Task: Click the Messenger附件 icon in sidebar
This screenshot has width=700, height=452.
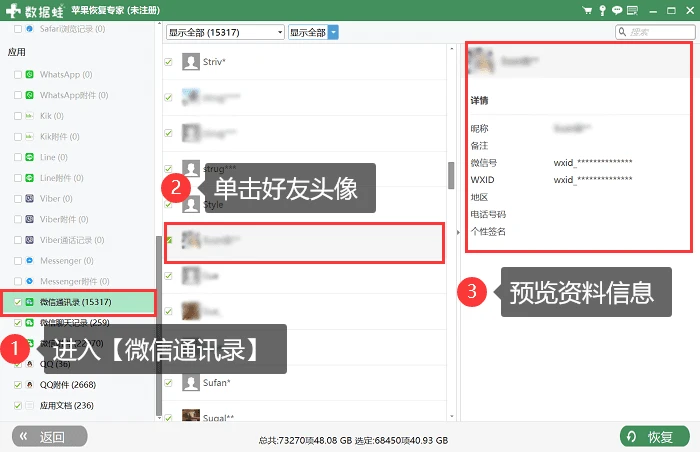Action: (29, 281)
